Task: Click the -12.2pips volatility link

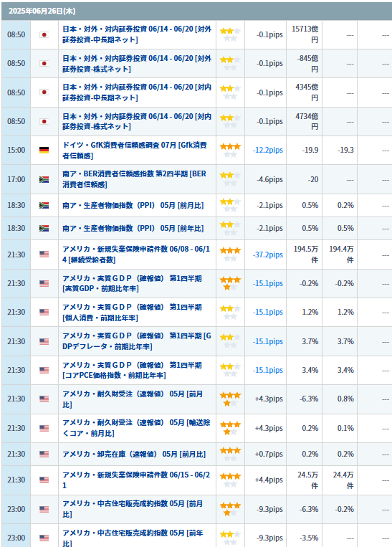Action: coord(268,150)
